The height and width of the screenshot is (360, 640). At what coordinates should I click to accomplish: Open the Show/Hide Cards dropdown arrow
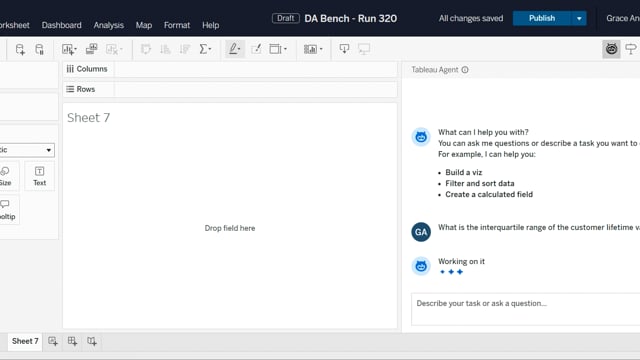321,49
